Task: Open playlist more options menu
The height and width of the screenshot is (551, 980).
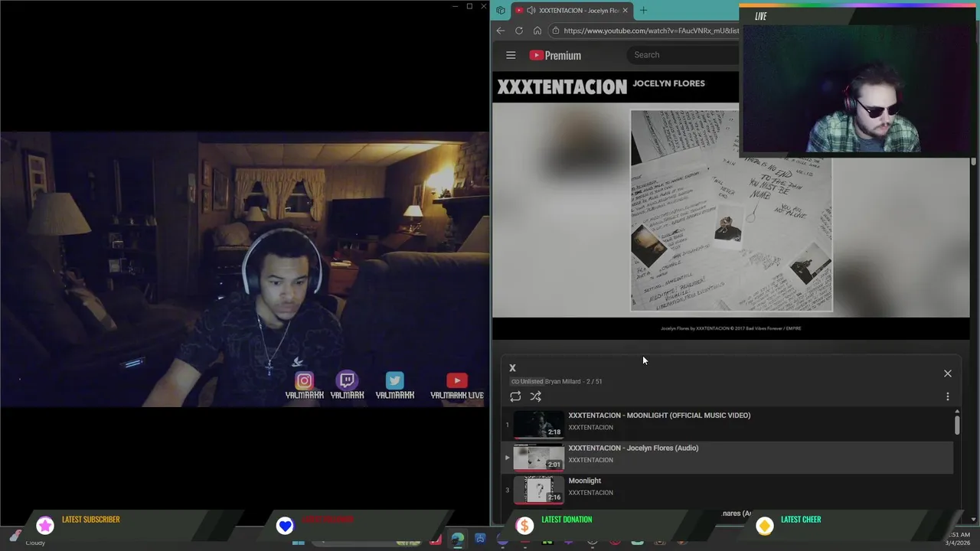Action: (947, 396)
